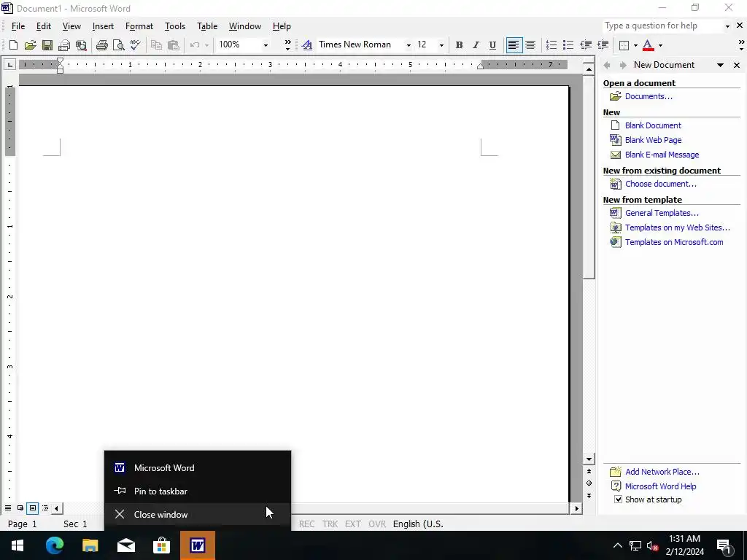The image size is (747, 560).
Task: Run Spelling and Grammar check
Action: pos(135,45)
